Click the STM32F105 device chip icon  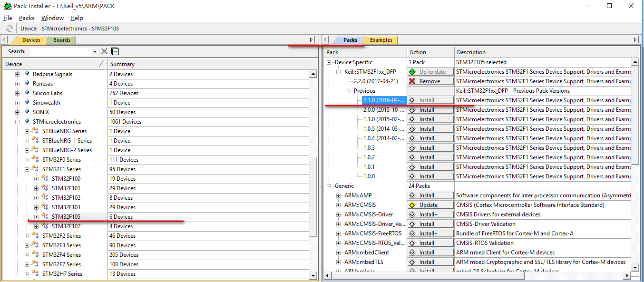(x=46, y=216)
